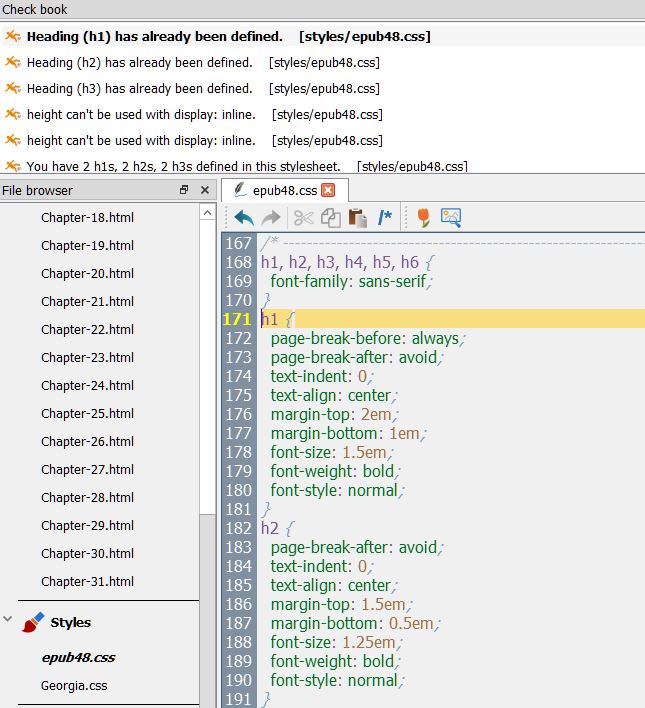Select the 'You have 2 h1s, 2 h2s' error
The width and height of the screenshot is (645, 708).
coord(247,166)
